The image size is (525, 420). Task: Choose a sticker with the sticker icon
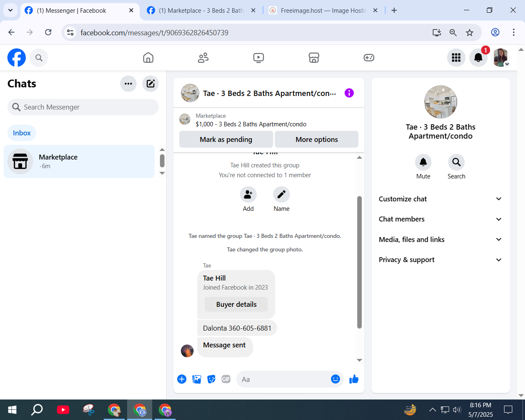click(x=211, y=379)
